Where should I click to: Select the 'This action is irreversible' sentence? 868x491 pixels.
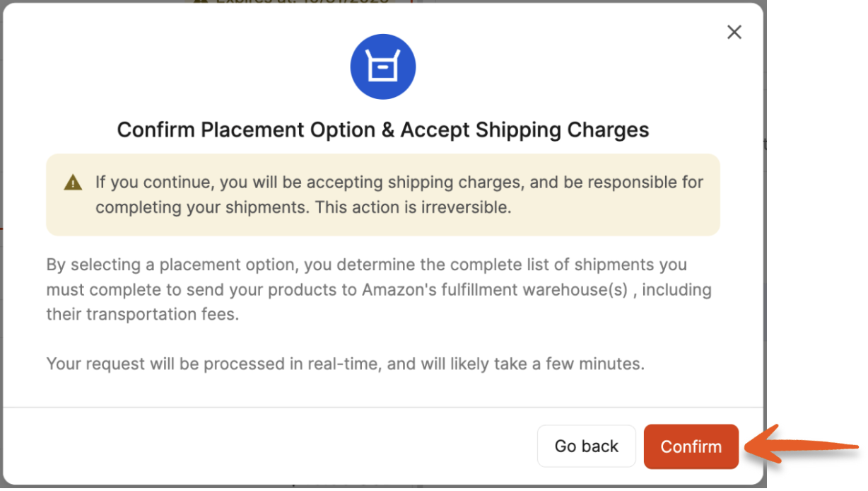(413, 208)
